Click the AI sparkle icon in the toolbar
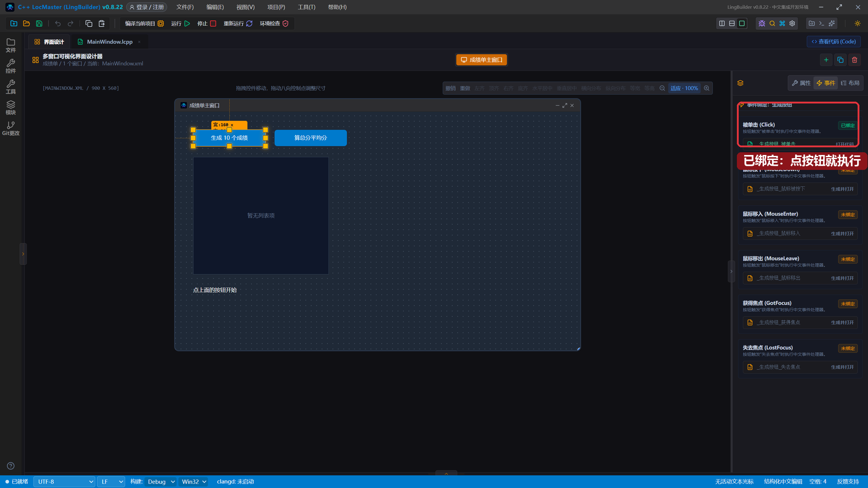The width and height of the screenshot is (868, 488). coord(831,23)
